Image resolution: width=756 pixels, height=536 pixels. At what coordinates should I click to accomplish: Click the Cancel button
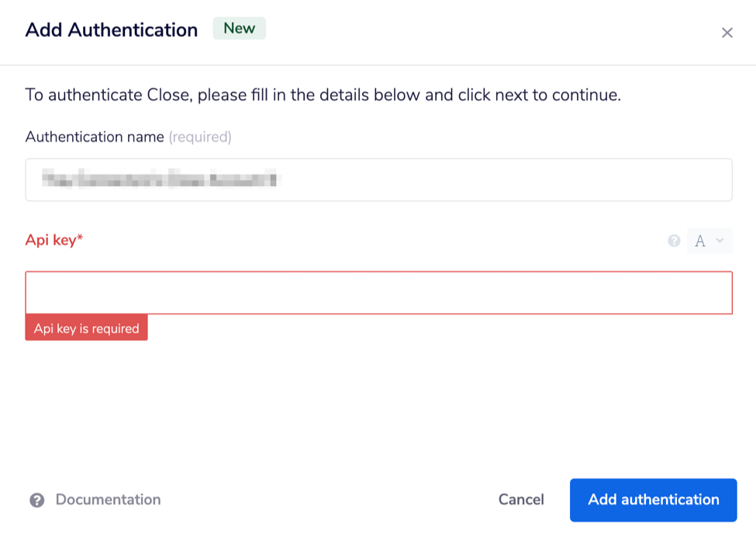pyautogui.click(x=520, y=500)
